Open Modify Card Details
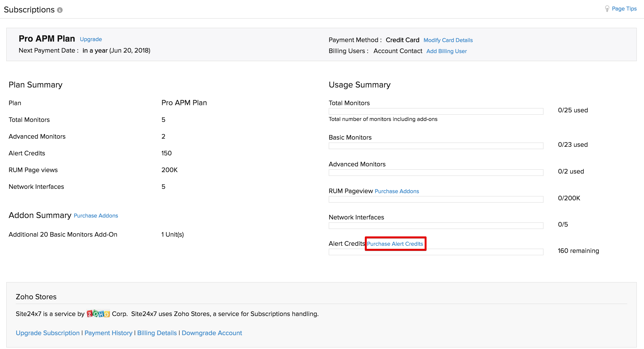Viewport: 644px width, 349px height. 448,40
